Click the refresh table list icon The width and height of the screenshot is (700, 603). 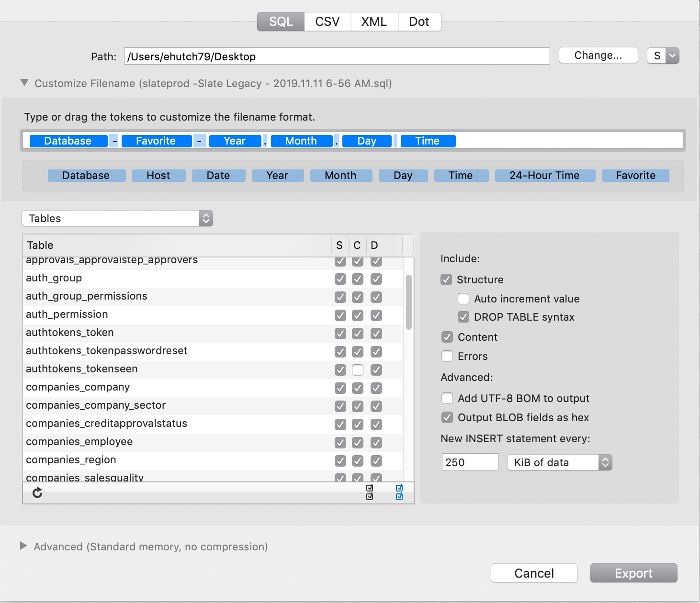tap(37, 492)
